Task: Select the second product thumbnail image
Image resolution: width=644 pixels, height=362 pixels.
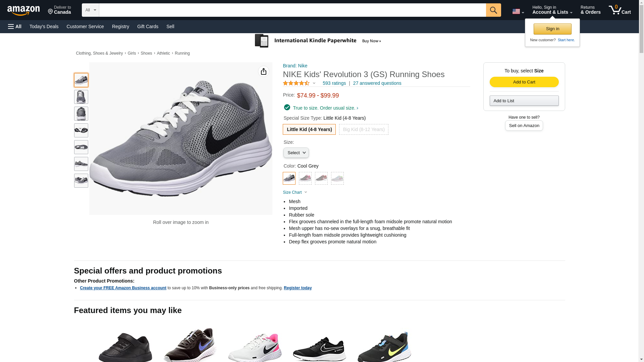Action: [81, 97]
